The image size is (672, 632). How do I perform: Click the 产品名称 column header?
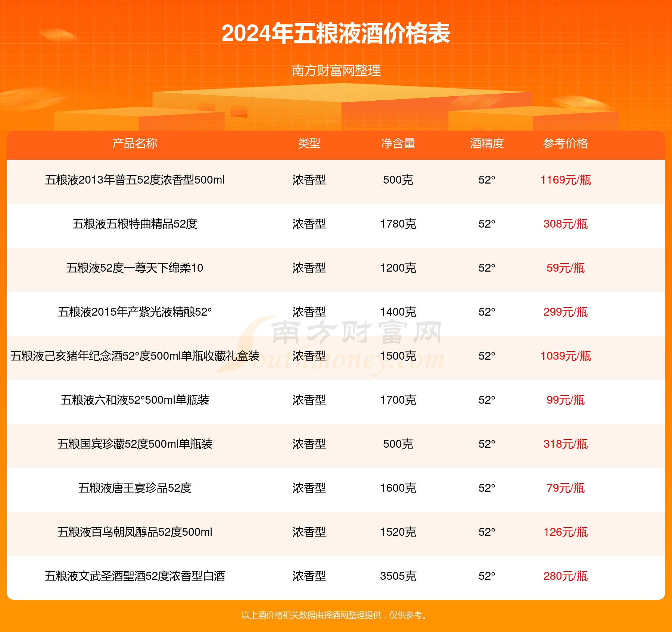point(135,143)
